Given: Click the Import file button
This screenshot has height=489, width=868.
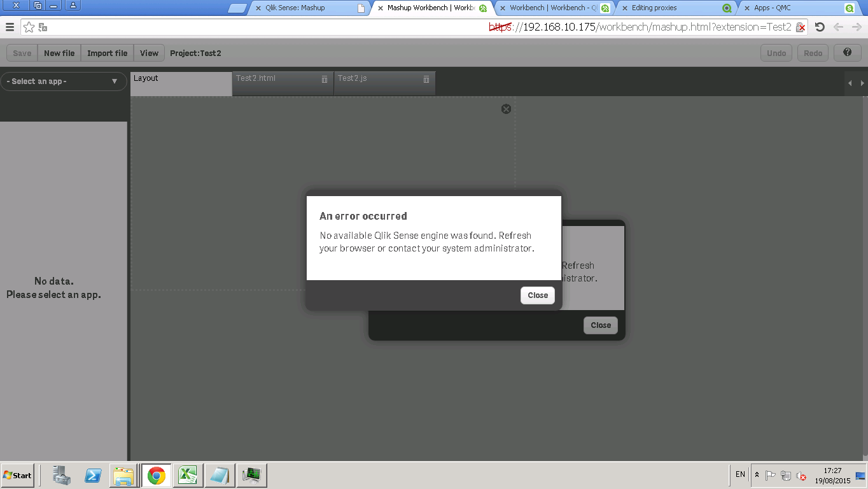Looking at the screenshot, I should click(108, 53).
